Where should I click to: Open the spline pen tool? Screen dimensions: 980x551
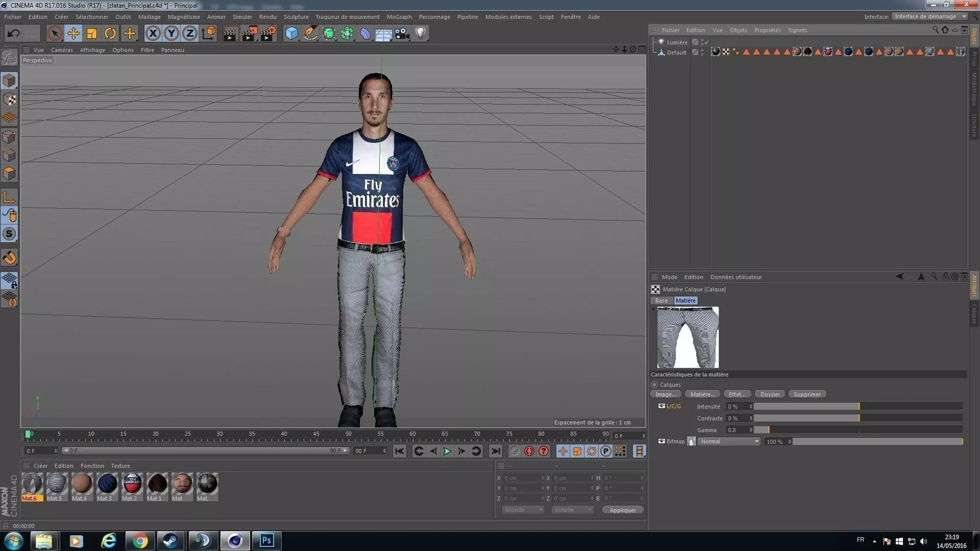tap(310, 34)
